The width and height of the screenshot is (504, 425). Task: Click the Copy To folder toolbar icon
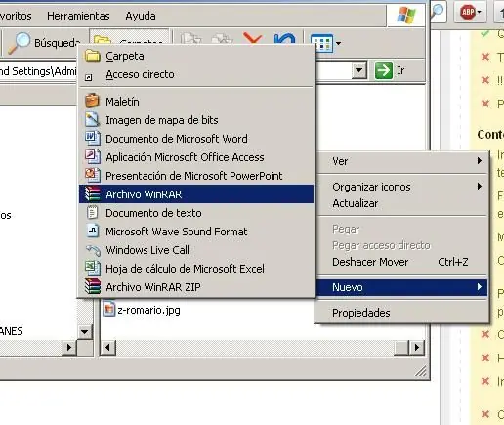tap(223, 39)
